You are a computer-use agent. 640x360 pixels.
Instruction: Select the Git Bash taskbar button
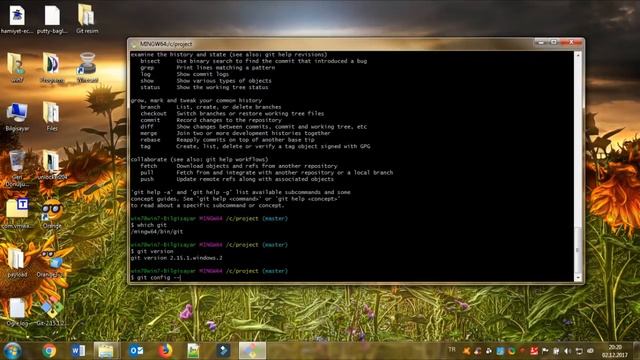pos(252,351)
